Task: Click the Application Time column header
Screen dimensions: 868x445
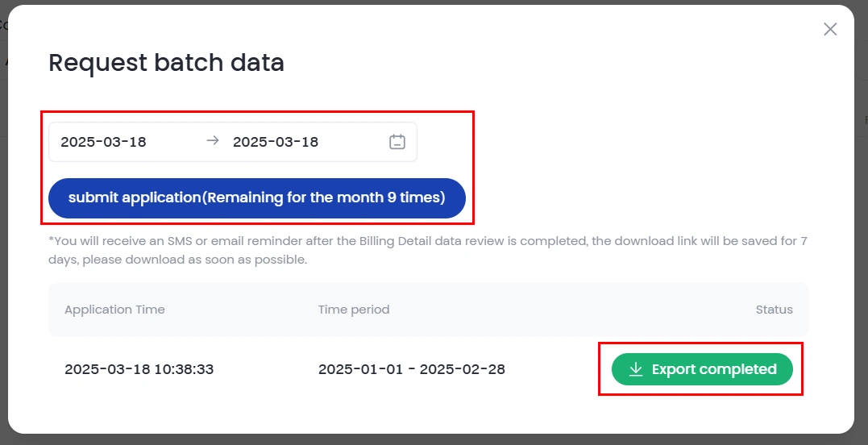Action: (x=114, y=310)
